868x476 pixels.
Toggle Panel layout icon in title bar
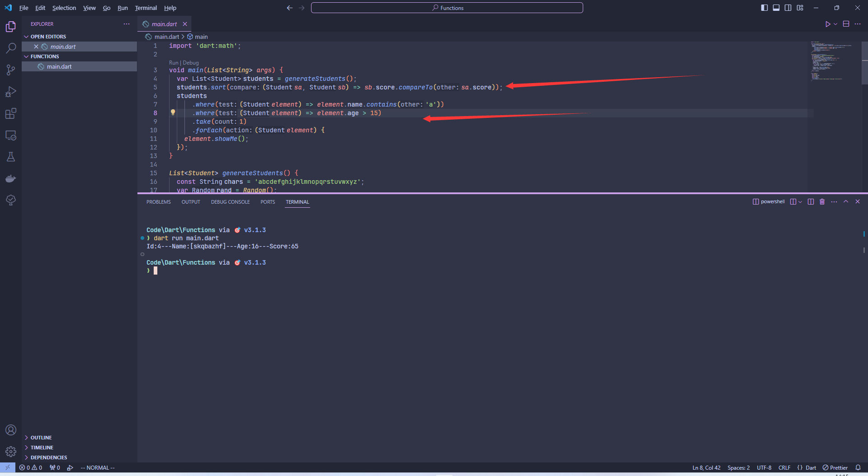coord(776,8)
